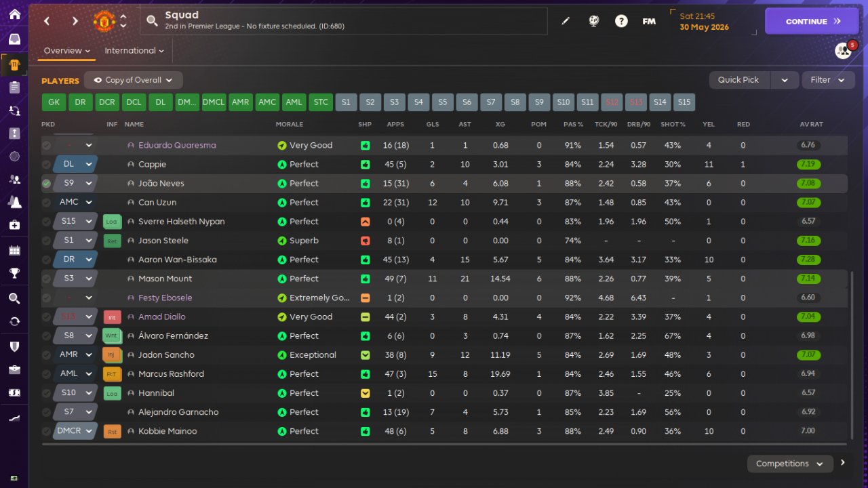Sort the table by AV RAT column
The width and height of the screenshot is (868, 488).
[x=811, y=125]
